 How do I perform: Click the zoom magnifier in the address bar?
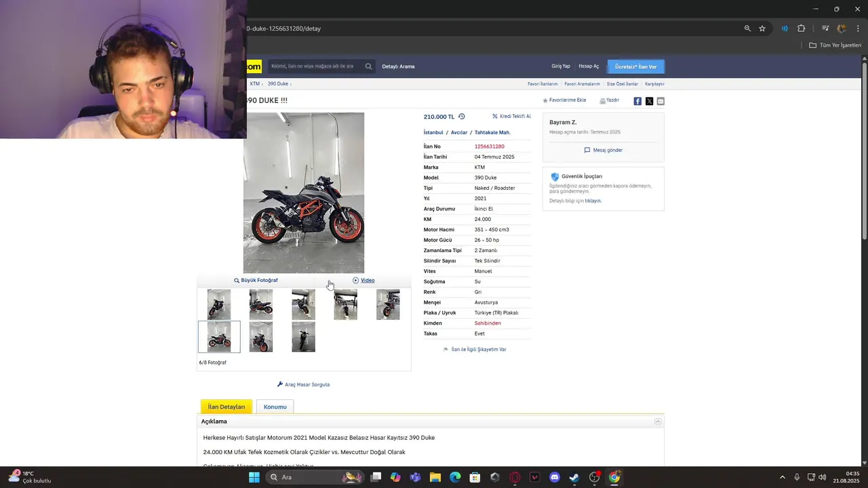[x=747, y=28]
